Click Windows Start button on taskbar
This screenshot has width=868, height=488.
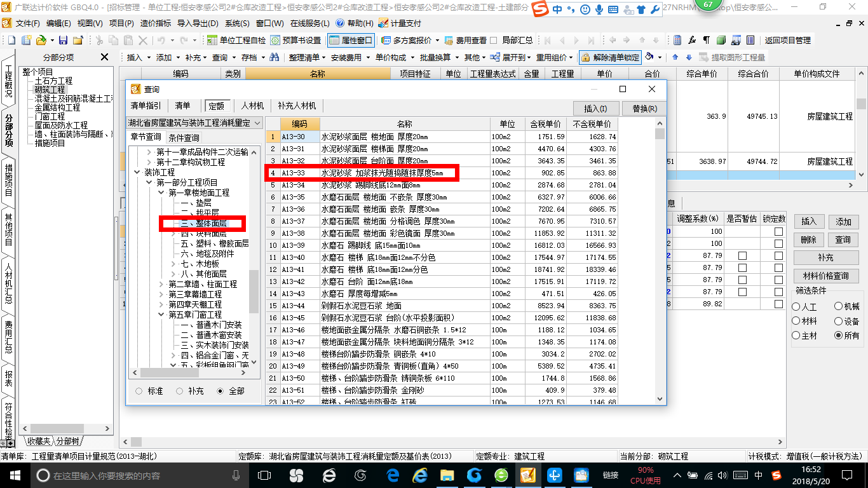15,475
